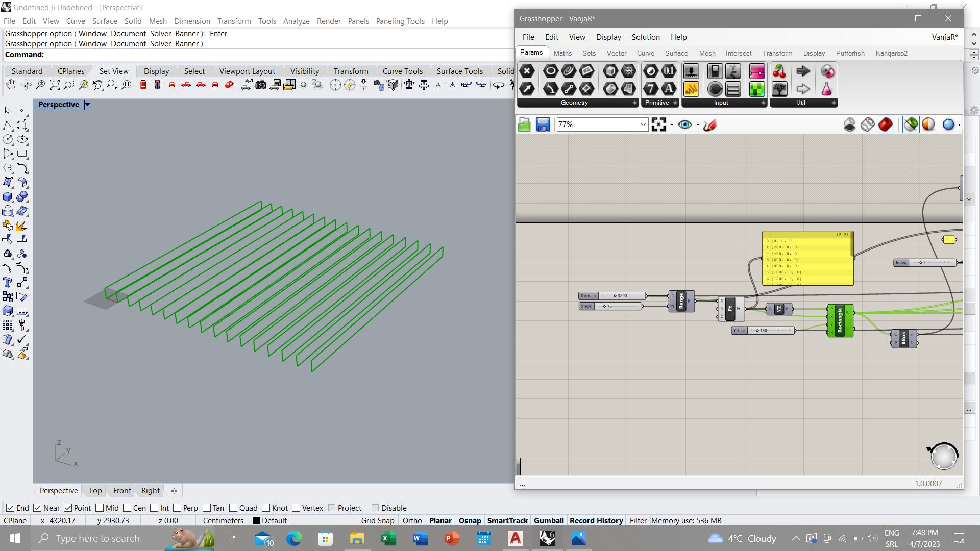Enable the Cen osnap checkbox
The width and height of the screenshot is (980, 551).
[127, 508]
